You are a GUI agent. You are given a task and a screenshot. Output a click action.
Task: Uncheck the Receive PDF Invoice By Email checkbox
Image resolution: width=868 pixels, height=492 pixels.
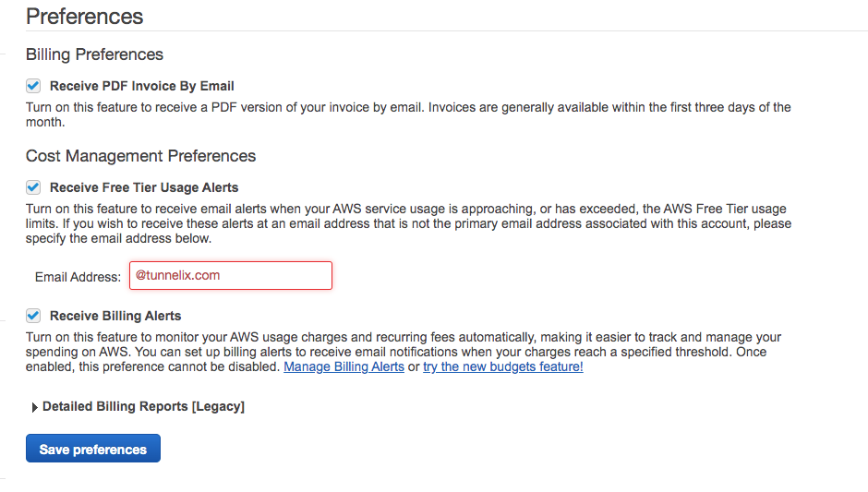tap(33, 86)
